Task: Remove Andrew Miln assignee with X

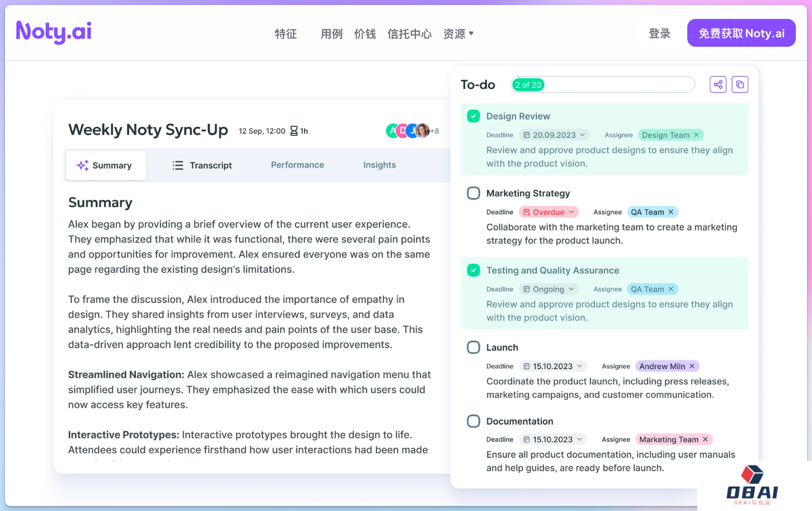Action: pos(692,366)
